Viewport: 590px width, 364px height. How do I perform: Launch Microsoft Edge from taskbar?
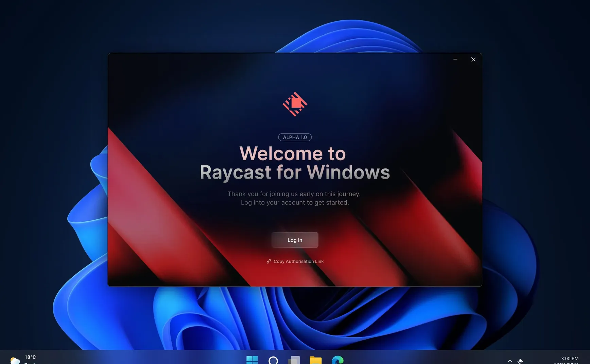337,360
